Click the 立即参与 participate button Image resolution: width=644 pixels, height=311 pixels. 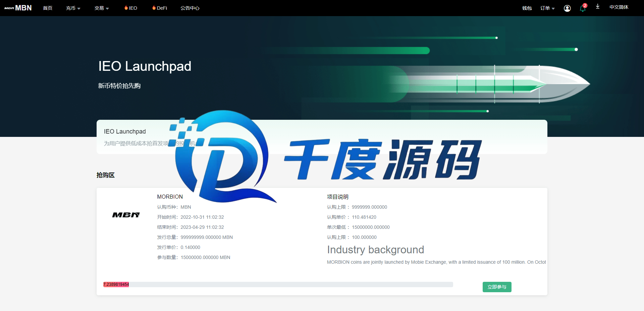[497, 287]
